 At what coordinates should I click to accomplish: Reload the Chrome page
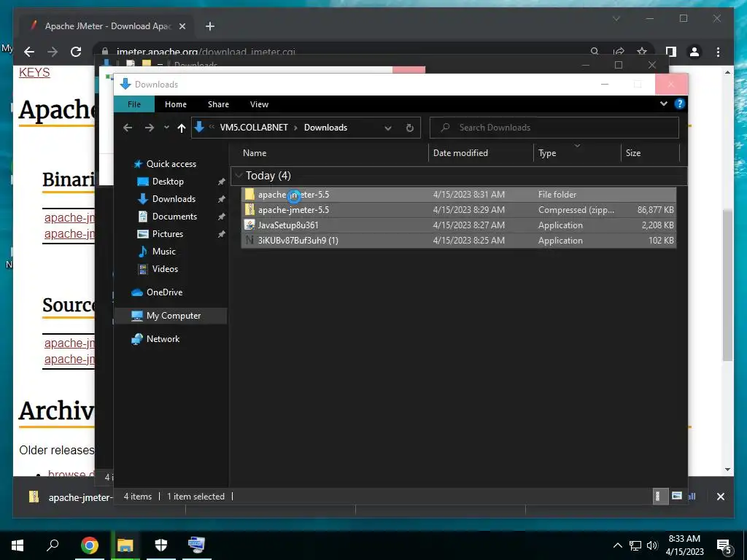(76, 52)
